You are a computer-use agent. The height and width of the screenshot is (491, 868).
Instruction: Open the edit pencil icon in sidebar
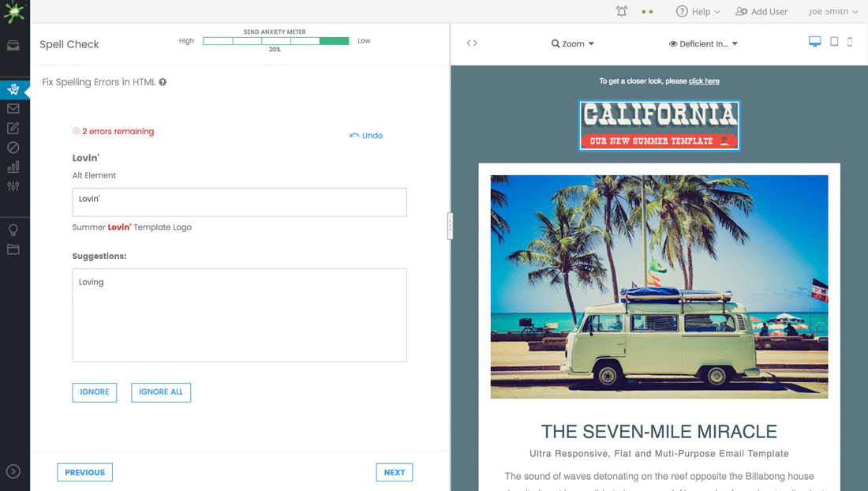tap(13, 128)
